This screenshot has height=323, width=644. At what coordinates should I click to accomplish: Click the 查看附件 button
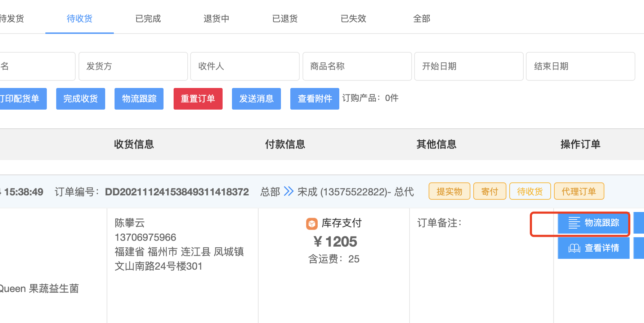coord(314,99)
